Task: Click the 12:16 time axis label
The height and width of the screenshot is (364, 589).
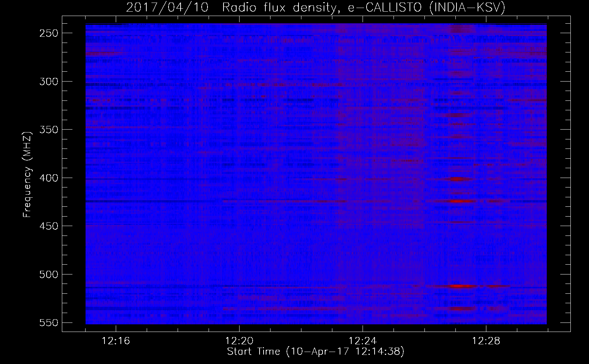Action: tap(116, 341)
